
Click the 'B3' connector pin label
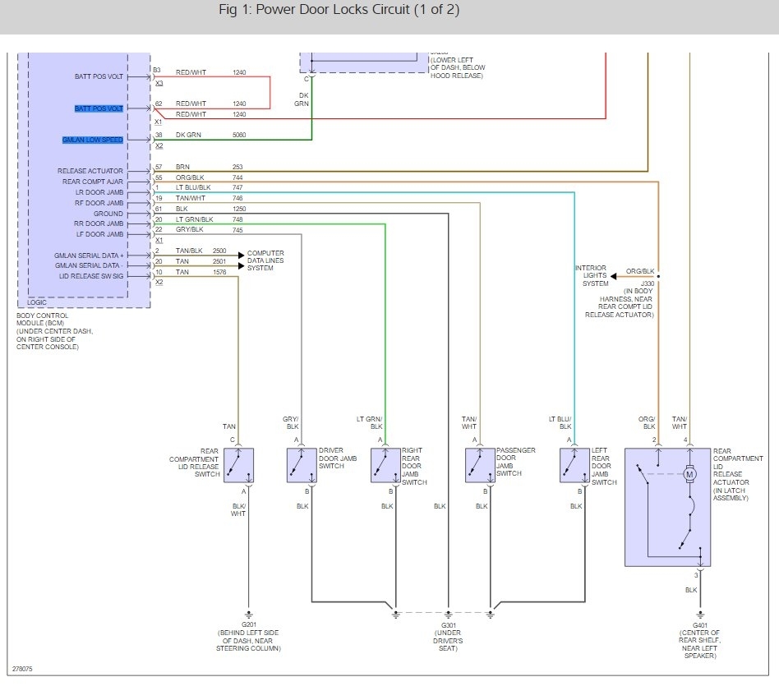[156, 70]
